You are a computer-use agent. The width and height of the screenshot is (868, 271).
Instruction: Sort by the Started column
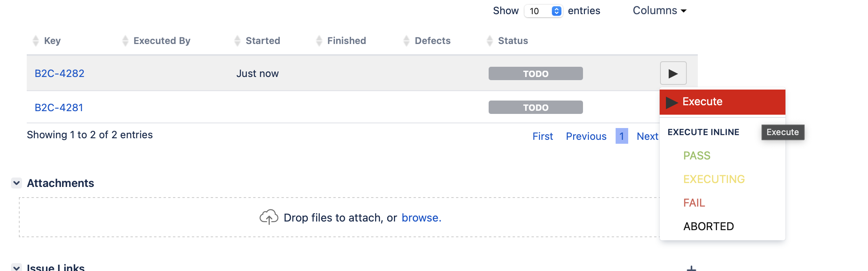(x=263, y=40)
